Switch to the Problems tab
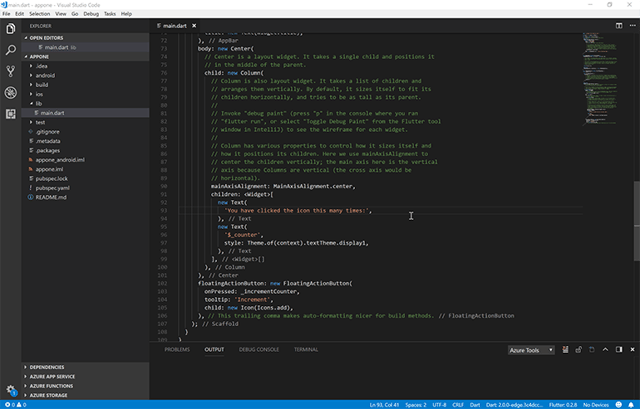The width and height of the screenshot is (640, 409). pyautogui.click(x=177, y=350)
